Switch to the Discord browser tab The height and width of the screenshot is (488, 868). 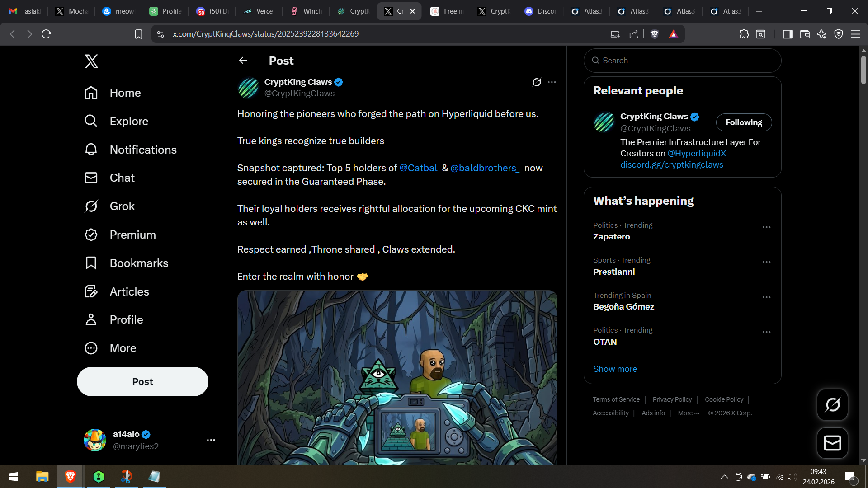click(540, 11)
